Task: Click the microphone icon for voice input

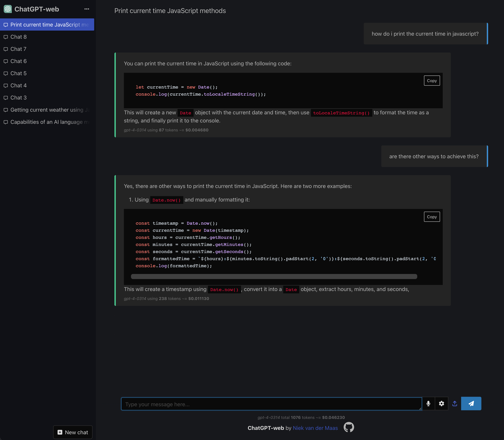Action: (428, 403)
